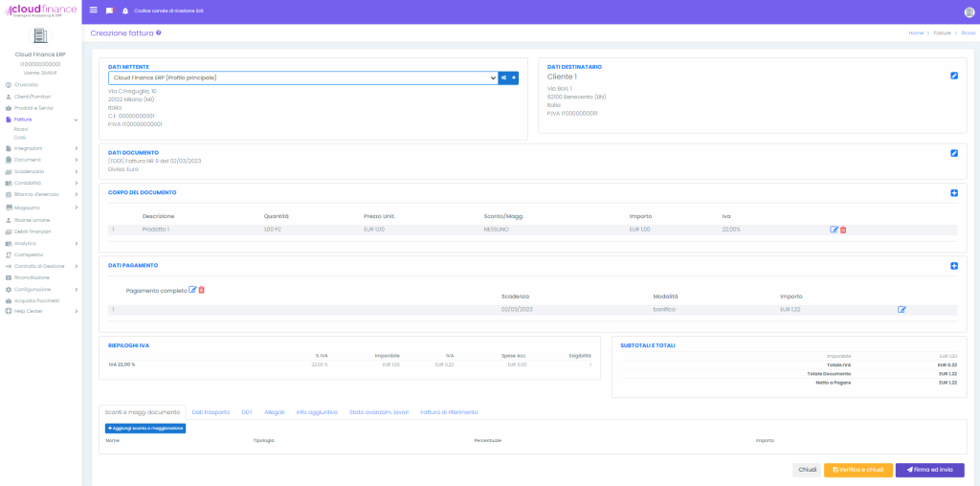This screenshot has width=980, height=486.
Task: Edit the Prodotto 1 row
Action: 834,230
